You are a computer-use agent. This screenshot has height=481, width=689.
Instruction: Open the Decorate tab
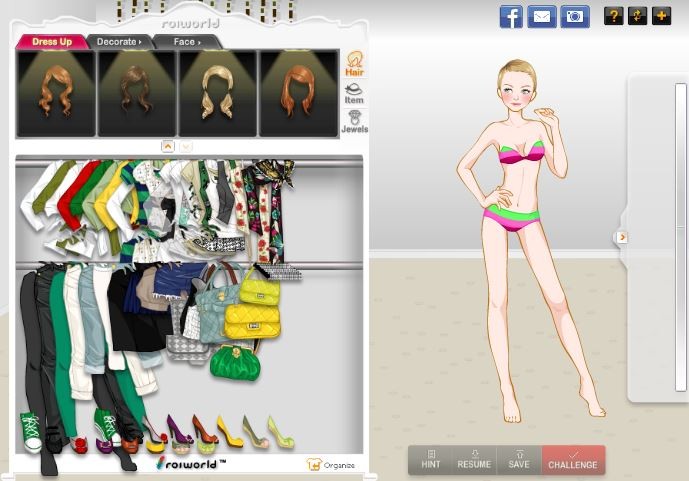tap(118, 42)
